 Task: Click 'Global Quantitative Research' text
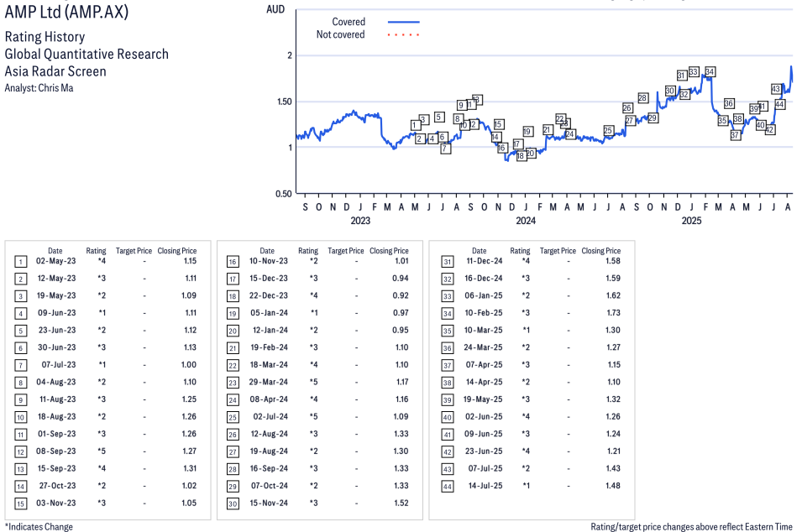(x=86, y=55)
